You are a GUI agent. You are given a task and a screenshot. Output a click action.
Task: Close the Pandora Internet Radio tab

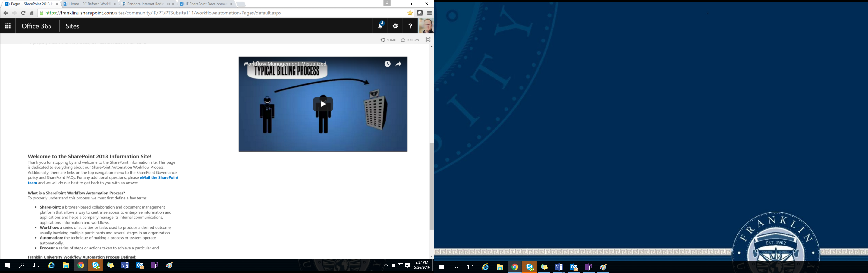click(173, 4)
